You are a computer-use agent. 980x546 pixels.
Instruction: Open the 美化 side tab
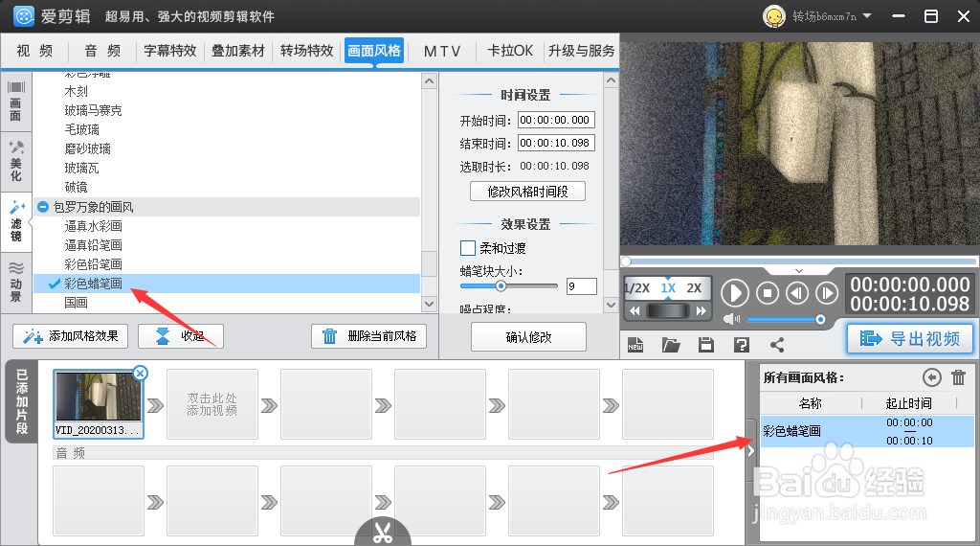point(15,161)
